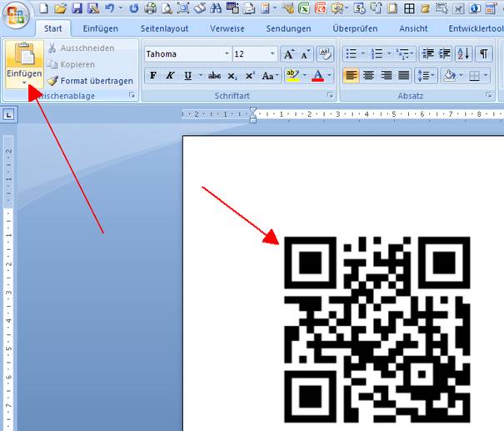Screen dimensions: 504x431
Task: Enable justified text alignment
Action: pos(404,76)
